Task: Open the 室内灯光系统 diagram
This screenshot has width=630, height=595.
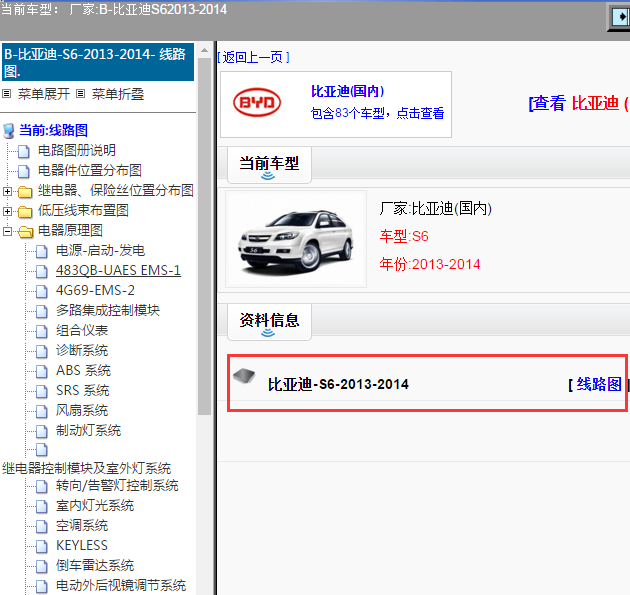Action: tap(95, 506)
